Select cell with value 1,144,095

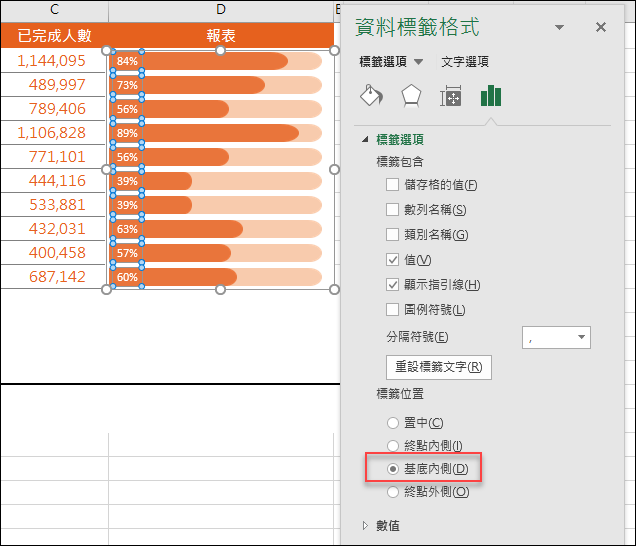(x=53, y=61)
